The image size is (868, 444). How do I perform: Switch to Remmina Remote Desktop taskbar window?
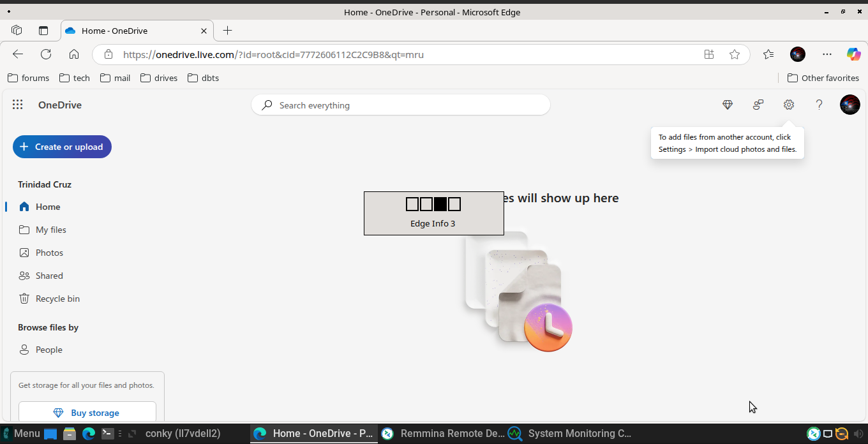click(x=442, y=434)
